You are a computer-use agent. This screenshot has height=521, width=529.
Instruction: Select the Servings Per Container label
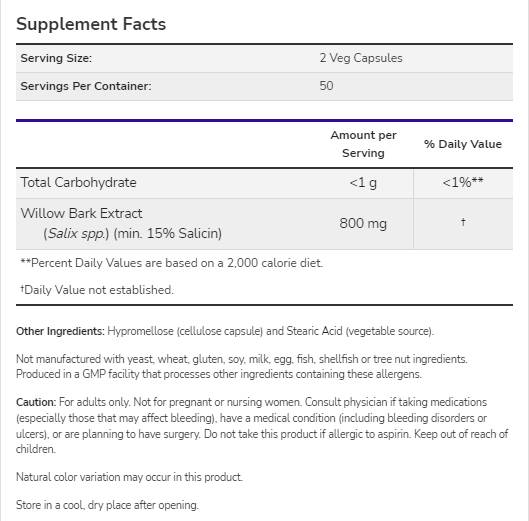[x=86, y=86]
